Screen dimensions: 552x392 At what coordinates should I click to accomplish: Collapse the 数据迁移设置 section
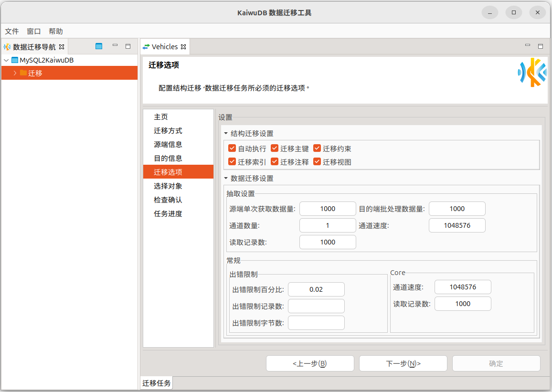226,179
